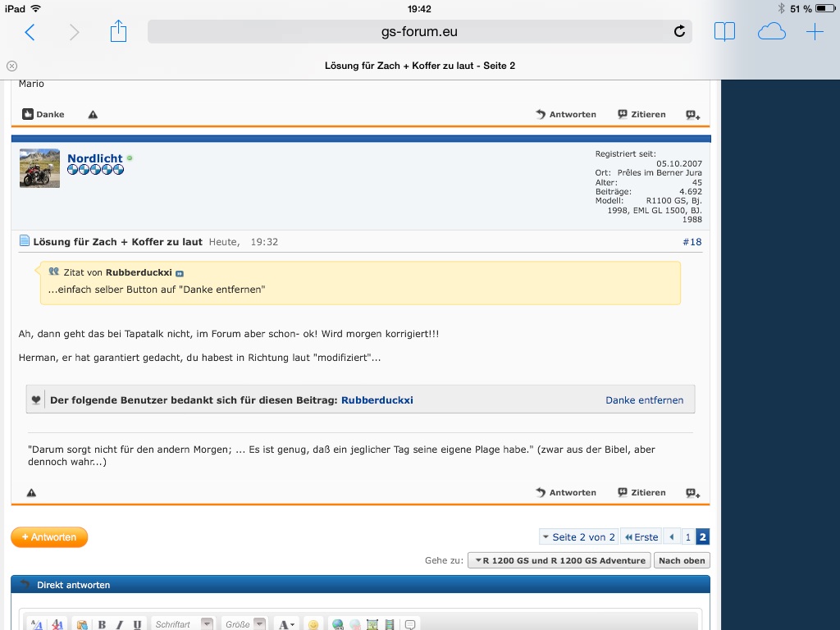Click the 'Danke entfernen' link
840x630 pixels.
pyautogui.click(x=644, y=400)
